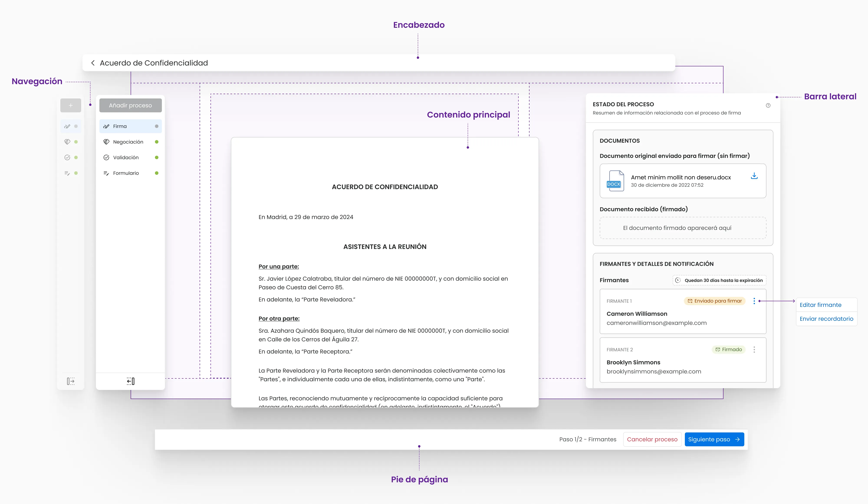Viewport: 868px width, 504px height.
Task: Click the DOCUMENTOS section heading
Action: click(620, 141)
